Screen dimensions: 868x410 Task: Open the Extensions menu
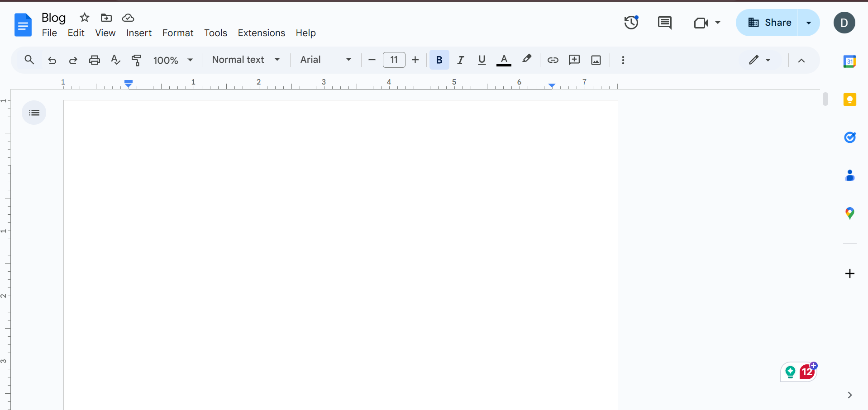pyautogui.click(x=261, y=33)
